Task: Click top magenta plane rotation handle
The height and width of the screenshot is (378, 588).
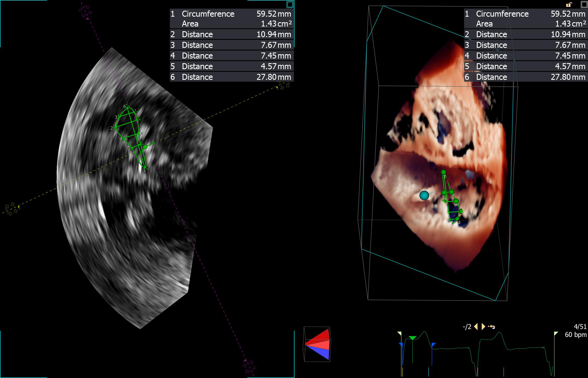Action: 85,11
